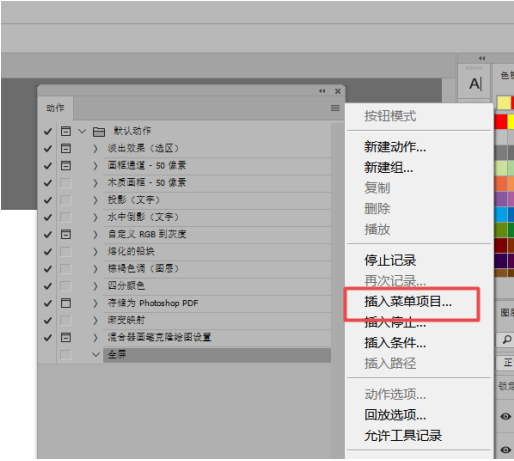
Task: Uncheck the 渐变映射 action checkmark
Action: tap(48, 320)
